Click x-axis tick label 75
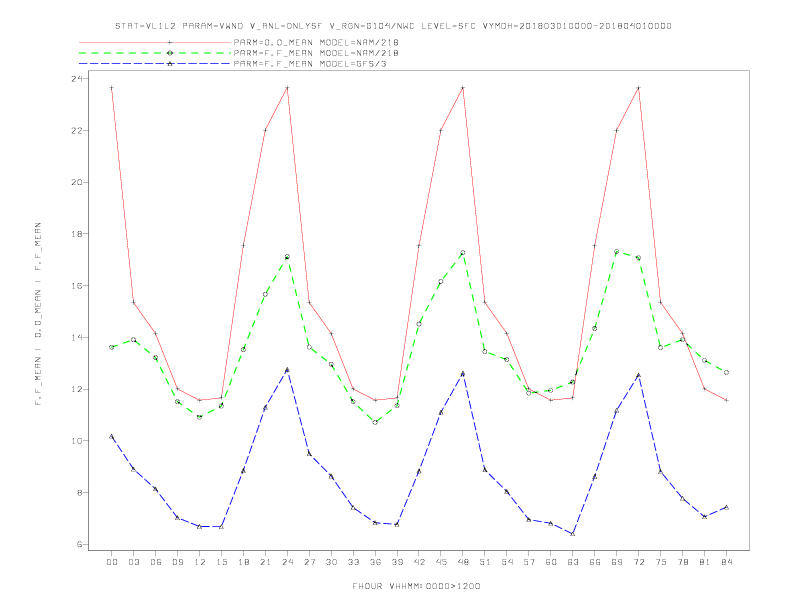The height and width of the screenshot is (612, 792). [661, 562]
